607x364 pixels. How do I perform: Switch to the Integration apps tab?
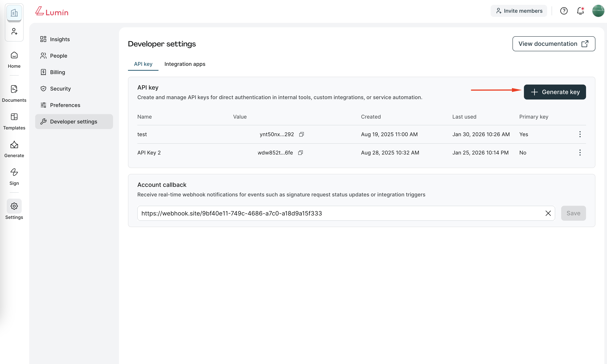[185, 64]
